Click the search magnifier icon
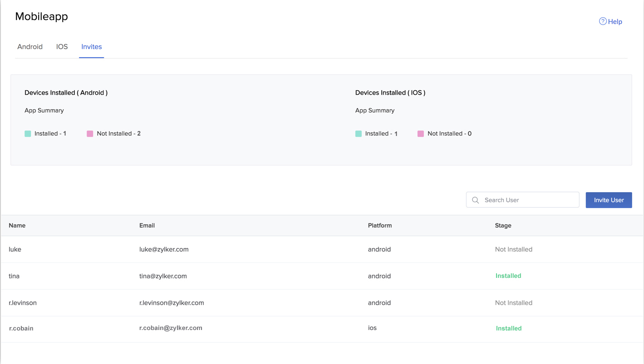 [475, 200]
